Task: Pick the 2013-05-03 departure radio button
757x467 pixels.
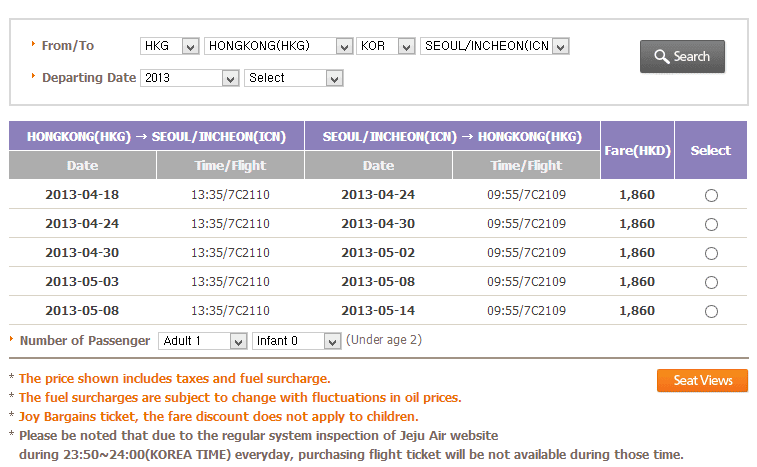Action: (x=711, y=282)
